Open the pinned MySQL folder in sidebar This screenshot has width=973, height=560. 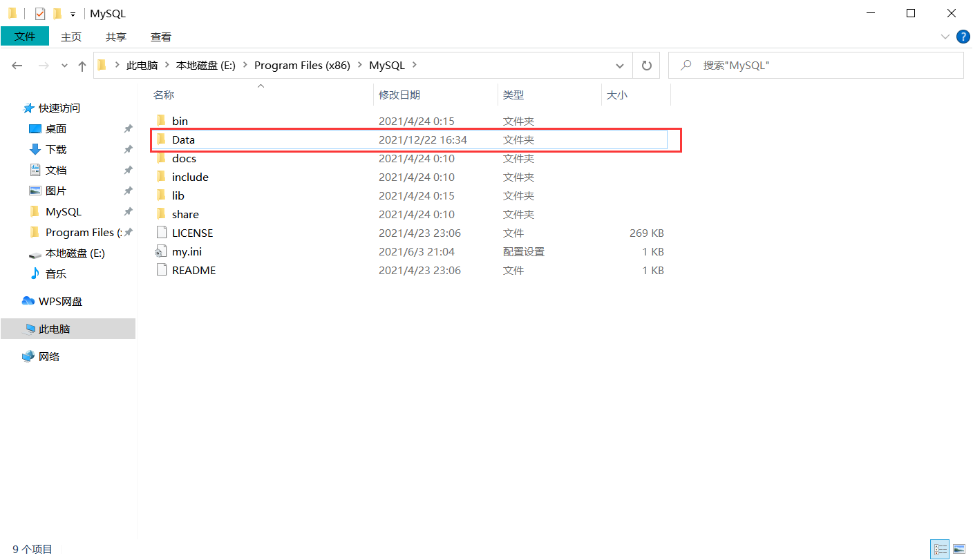[64, 211]
